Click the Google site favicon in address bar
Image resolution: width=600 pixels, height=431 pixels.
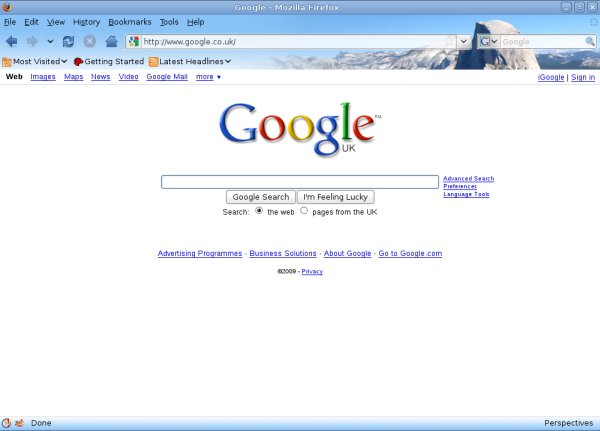coord(134,41)
